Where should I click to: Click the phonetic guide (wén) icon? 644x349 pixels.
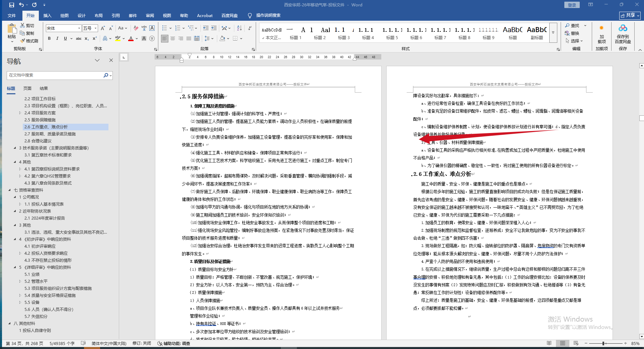tap(144, 28)
